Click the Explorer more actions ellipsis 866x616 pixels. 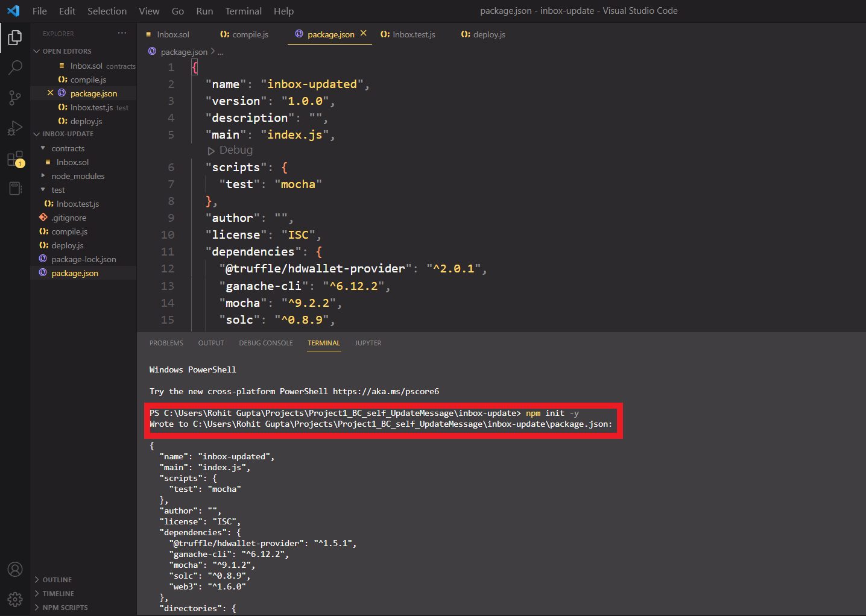coord(122,33)
